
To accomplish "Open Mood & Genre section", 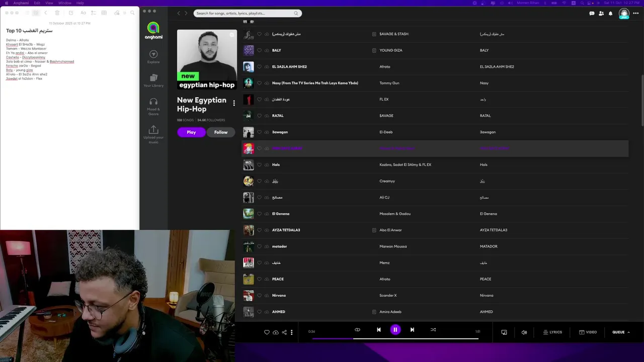I will coord(153,107).
